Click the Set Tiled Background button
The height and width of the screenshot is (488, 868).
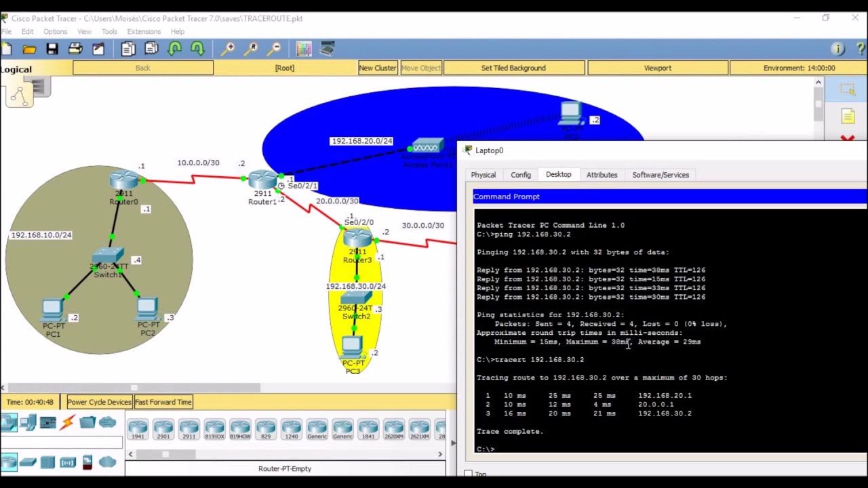click(x=513, y=68)
